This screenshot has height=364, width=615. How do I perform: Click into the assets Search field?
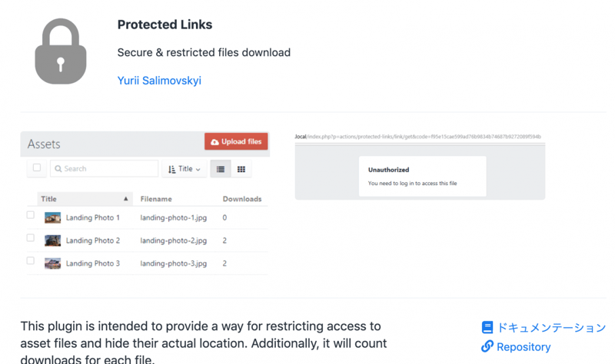108,169
